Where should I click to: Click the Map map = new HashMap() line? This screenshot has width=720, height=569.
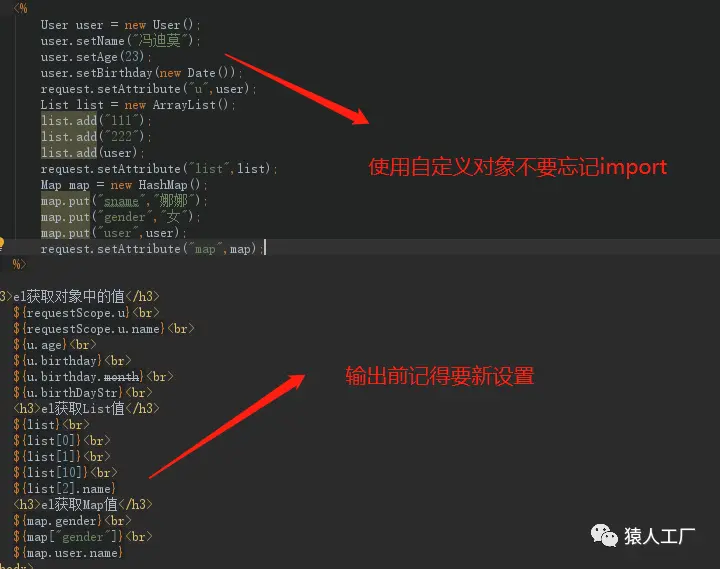point(124,185)
